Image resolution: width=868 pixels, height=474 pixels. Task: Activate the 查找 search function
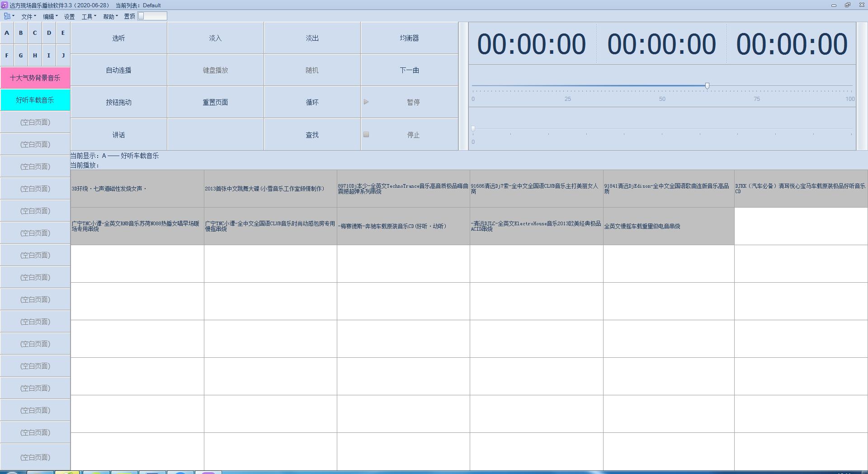(312, 134)
